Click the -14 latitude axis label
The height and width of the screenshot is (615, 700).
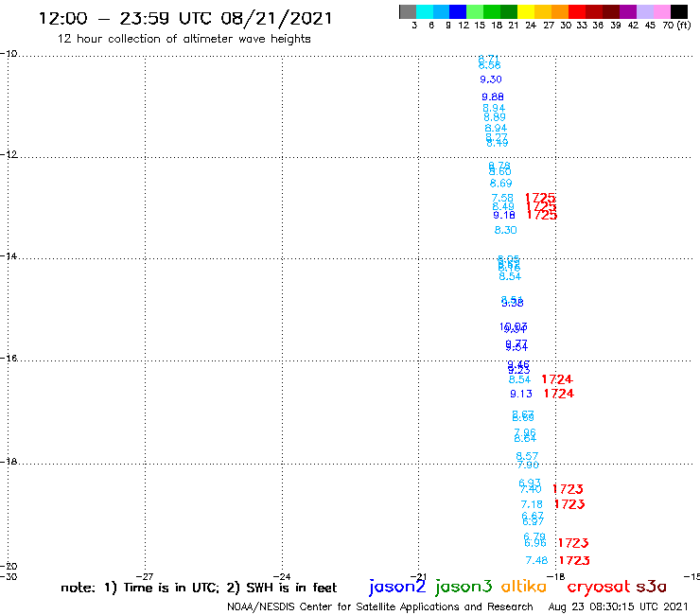(9, 256)
